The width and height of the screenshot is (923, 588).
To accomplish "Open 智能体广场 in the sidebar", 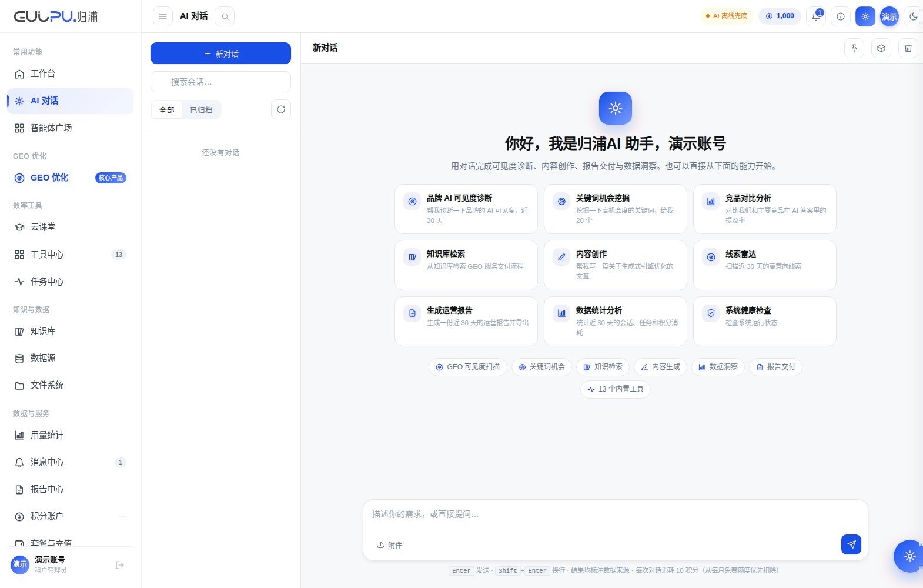I will 70,128.
